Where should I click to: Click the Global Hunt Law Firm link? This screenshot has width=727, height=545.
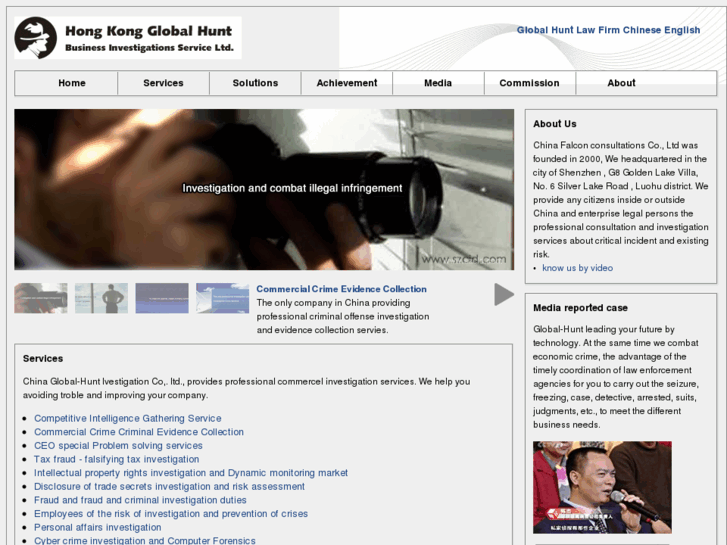coord(568,30)
